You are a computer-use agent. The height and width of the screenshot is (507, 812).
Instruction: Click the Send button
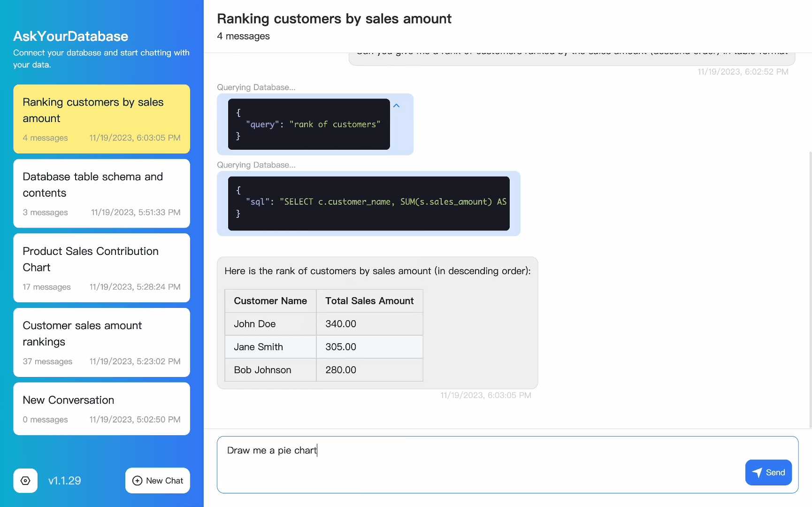768,472
